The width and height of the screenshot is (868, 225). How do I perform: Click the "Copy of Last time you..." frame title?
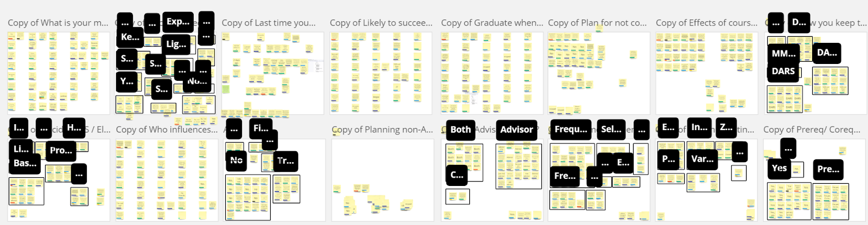point(269,23)
